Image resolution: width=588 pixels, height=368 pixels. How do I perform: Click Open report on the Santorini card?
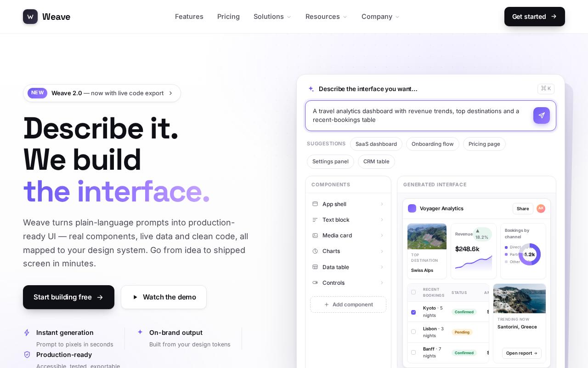click(521, 353)
